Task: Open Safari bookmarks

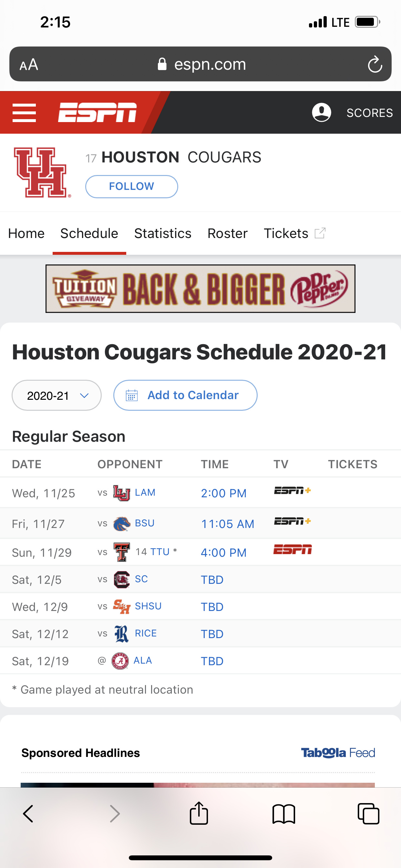Action: tap(283, 813)
